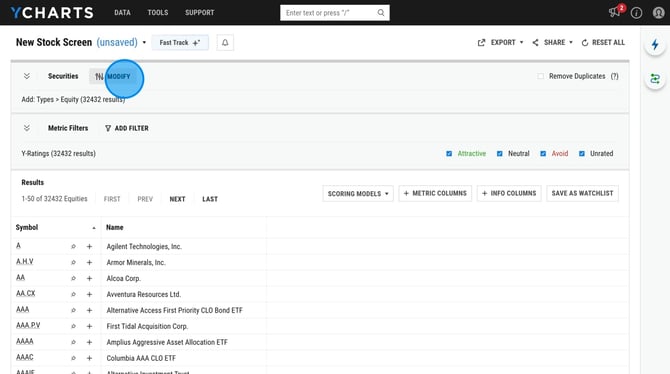Click the Metric Columns button

435,193
